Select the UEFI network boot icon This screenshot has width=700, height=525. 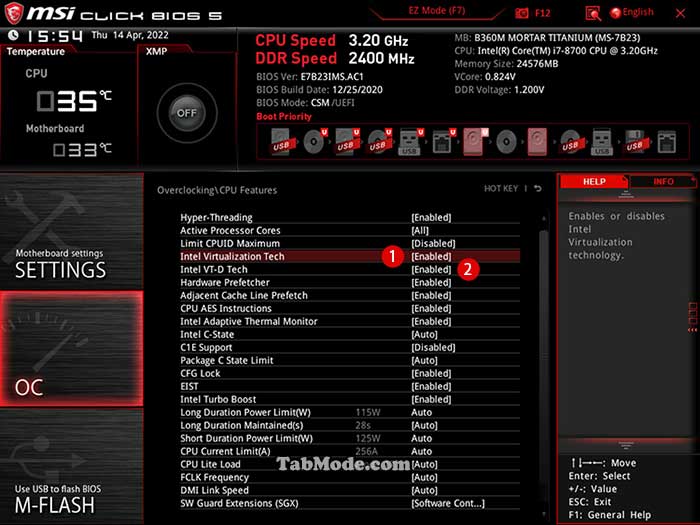click(x=443, y=142)
